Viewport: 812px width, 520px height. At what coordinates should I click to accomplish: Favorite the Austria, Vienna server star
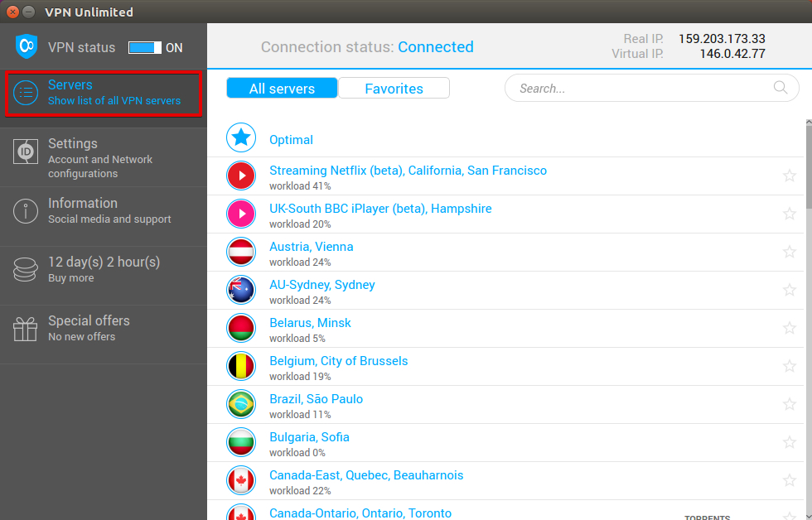click(x=789, y=252)
